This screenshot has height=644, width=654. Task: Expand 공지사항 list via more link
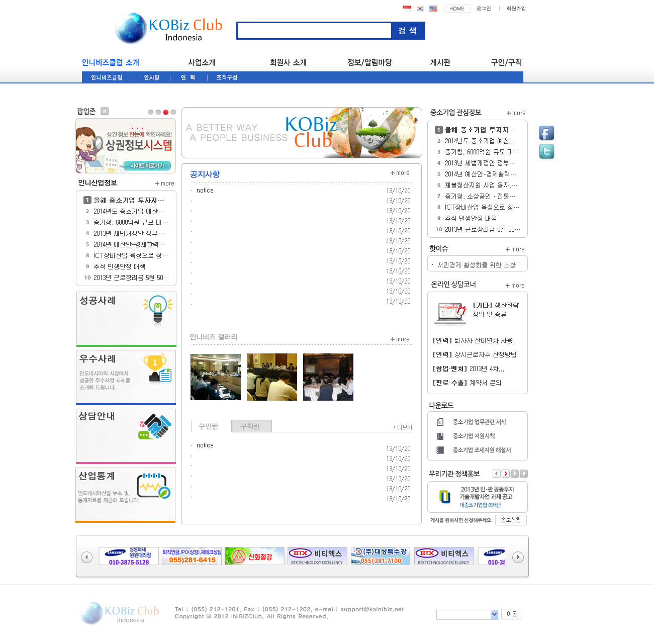pyautogui.click(x=400, y=173)
